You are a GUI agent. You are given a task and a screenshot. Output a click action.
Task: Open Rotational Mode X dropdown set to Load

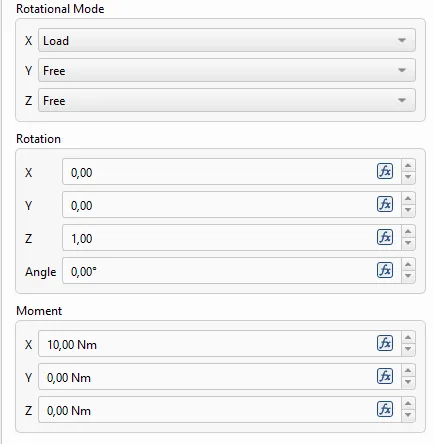(227, 40)
